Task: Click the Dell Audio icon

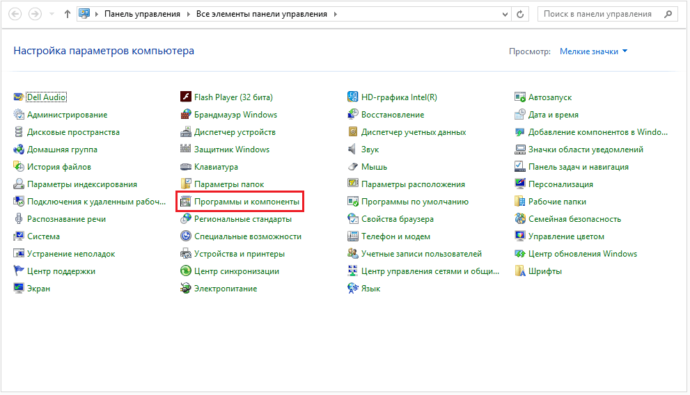Action: (18, 97)
